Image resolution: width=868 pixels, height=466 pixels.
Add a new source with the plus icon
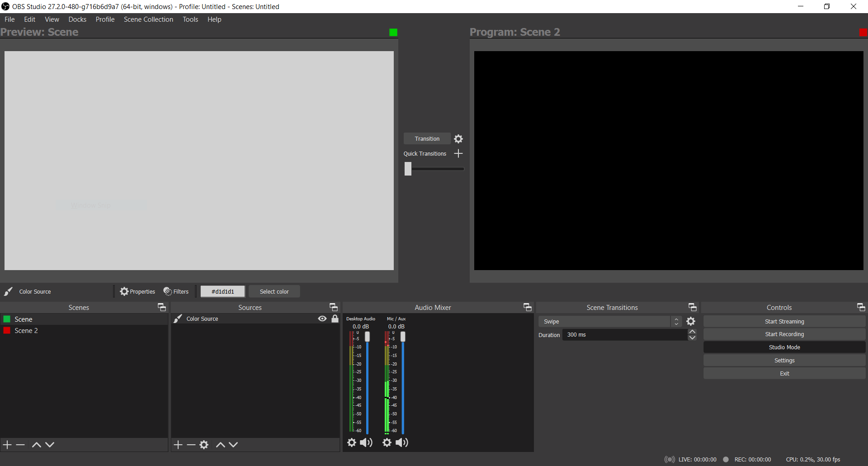pos(178,444)
